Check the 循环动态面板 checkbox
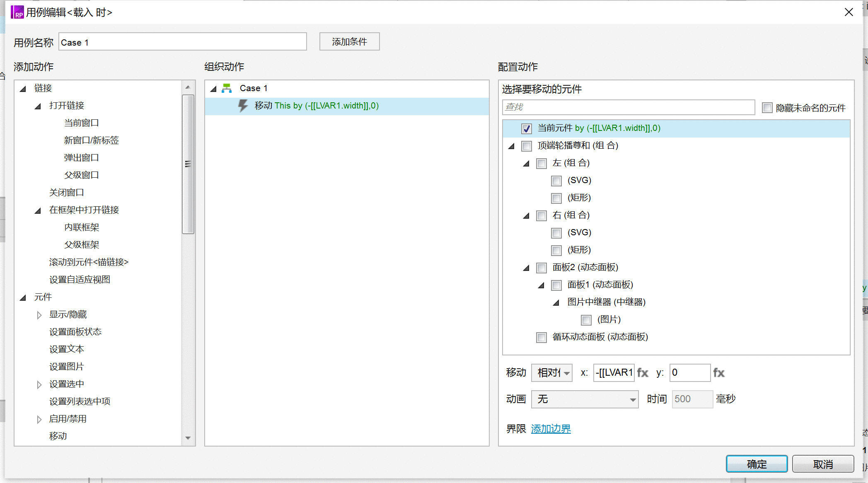 click(541, 338)
